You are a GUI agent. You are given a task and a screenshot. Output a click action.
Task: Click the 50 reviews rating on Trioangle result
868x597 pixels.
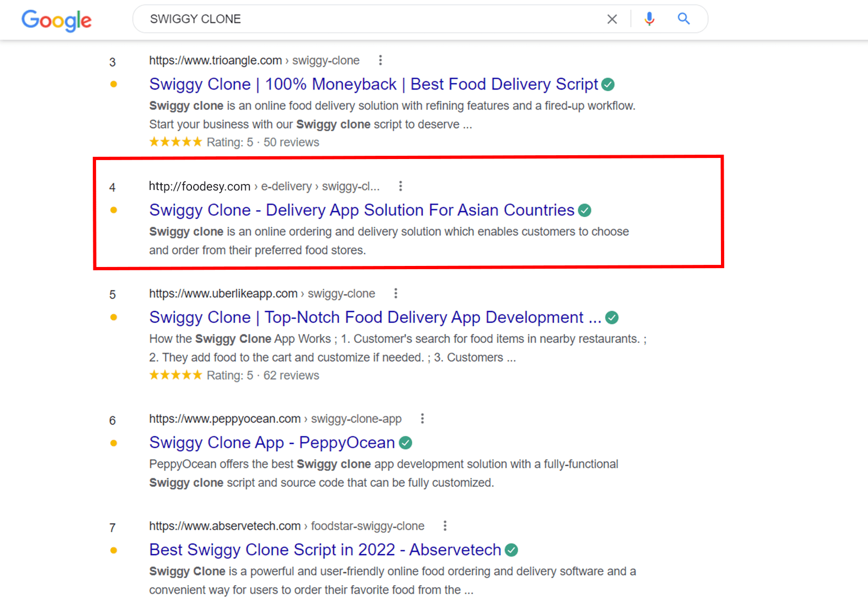(291, 142)
